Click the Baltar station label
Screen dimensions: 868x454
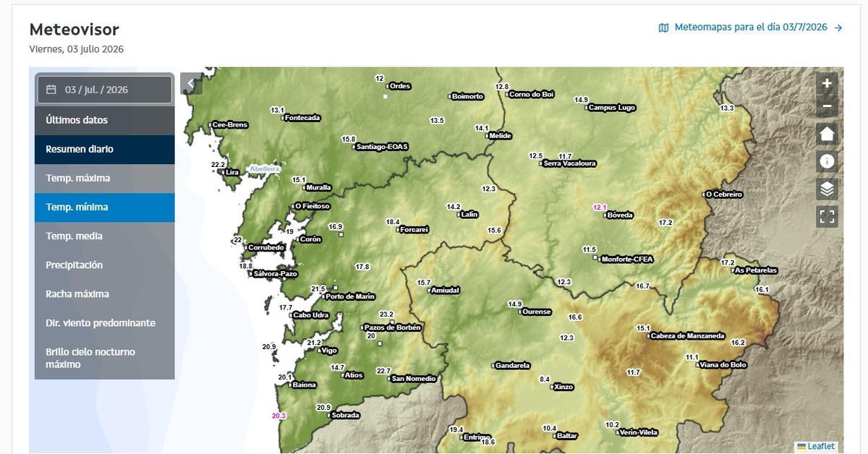(567, 436)
